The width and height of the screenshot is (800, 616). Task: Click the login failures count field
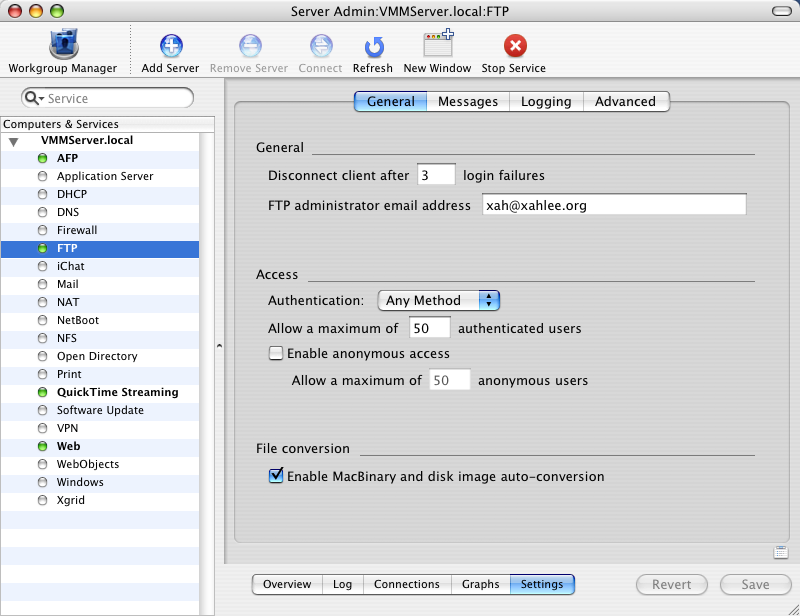click(436, 175)
